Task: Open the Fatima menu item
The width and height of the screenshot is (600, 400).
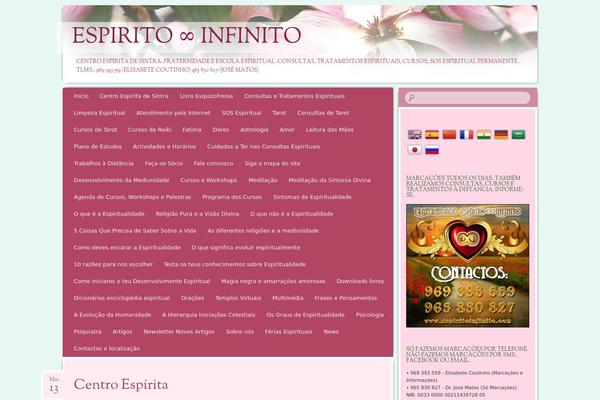Action: [x=192, y=130]
